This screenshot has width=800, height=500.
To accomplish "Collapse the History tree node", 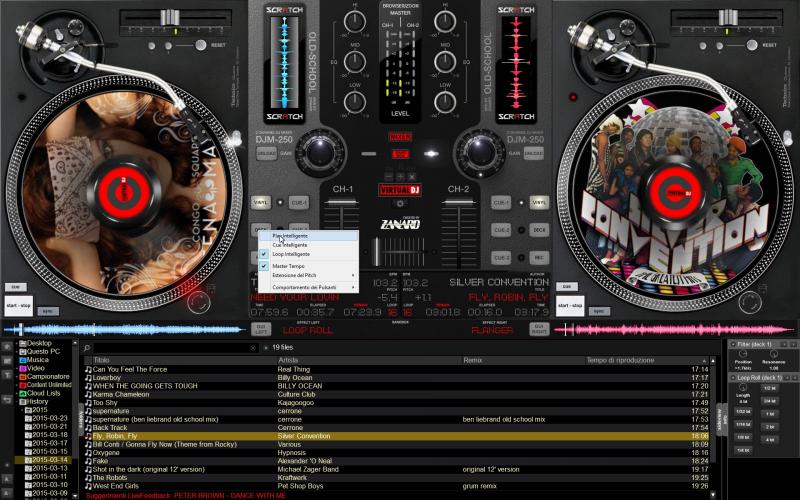I will point(16,402).
